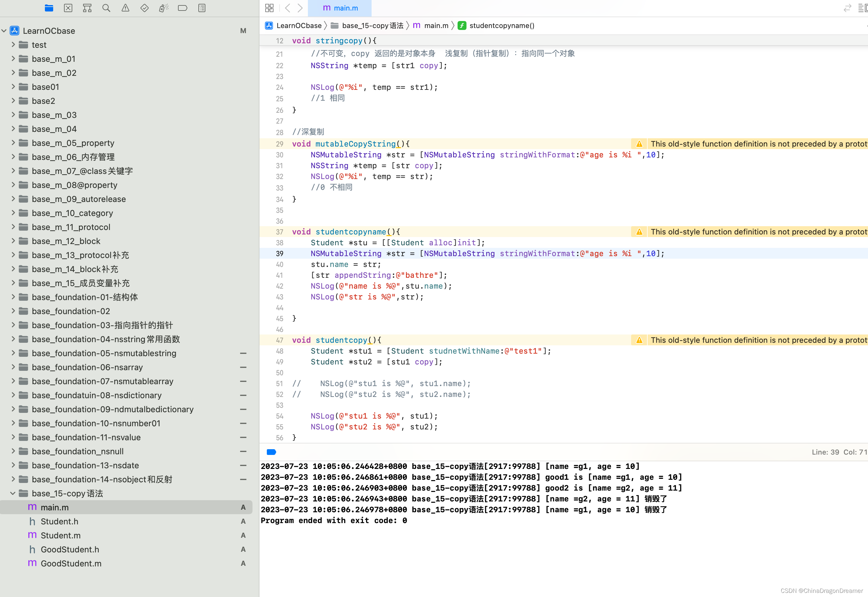Open the Project navigator folder icon
Viewport: 868px width, 597px height.
(x=49, y=8)
